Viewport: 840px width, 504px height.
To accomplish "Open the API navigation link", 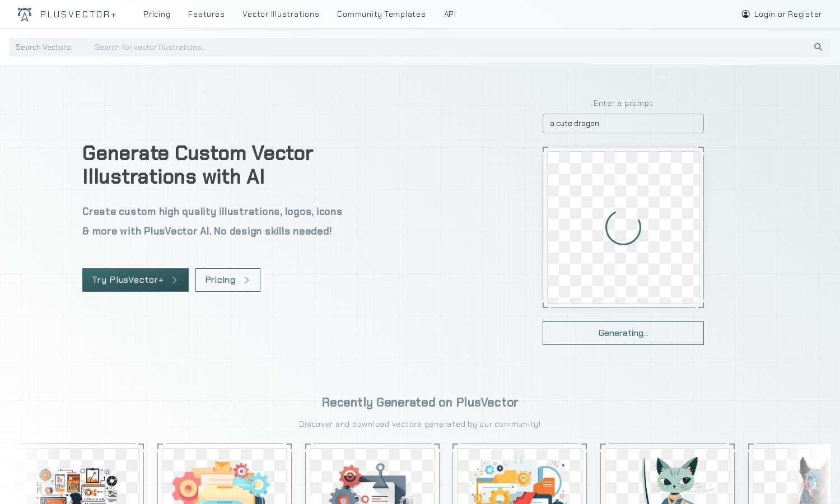I will (450, 14).
